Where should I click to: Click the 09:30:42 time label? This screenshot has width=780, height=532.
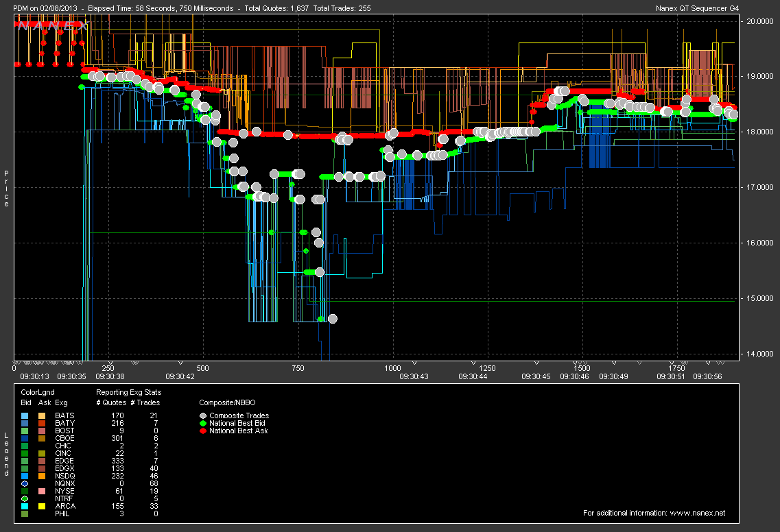pos(180,377)
